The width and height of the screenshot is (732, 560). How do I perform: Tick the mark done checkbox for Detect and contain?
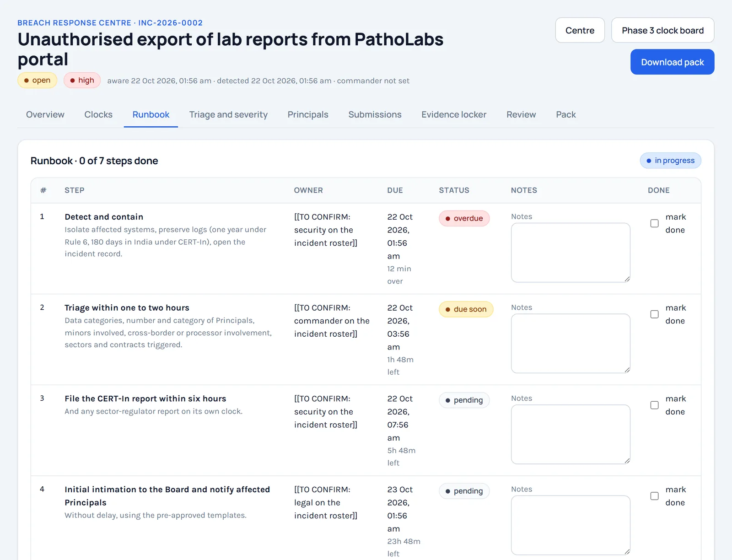[x=654, y=223]
